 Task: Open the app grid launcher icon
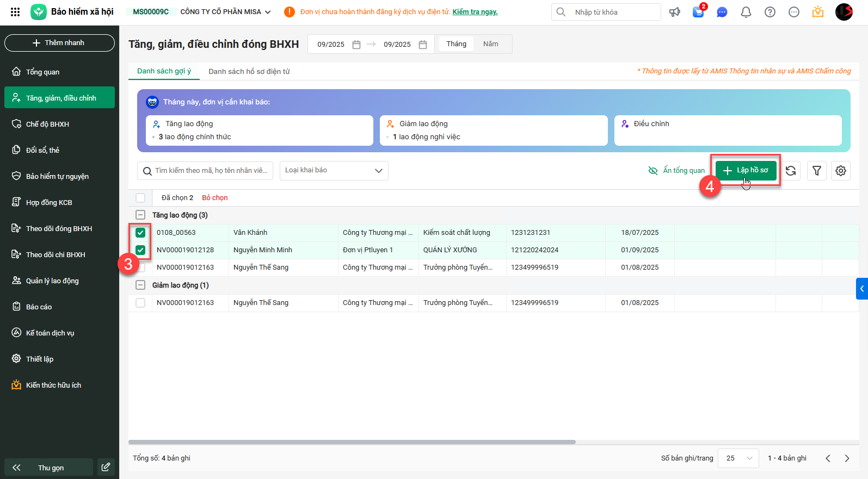coord(15,12)
